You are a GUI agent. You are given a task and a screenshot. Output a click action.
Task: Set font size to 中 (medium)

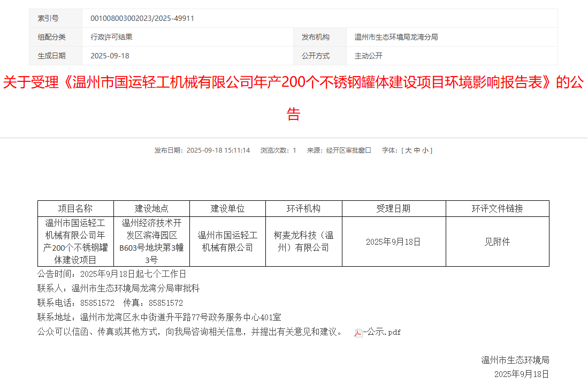(x=417, y=150)
